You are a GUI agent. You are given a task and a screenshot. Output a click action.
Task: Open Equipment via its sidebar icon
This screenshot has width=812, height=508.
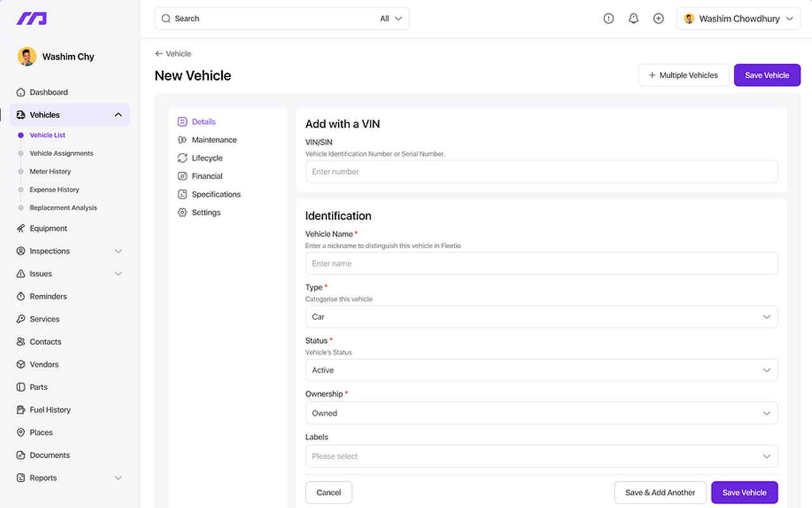[x=21, y=229]
